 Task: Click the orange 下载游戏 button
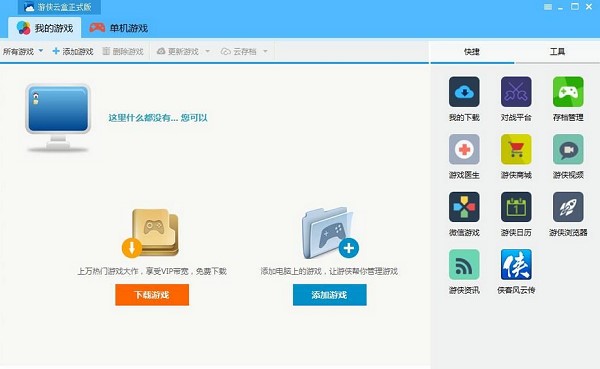coord(152,295)
